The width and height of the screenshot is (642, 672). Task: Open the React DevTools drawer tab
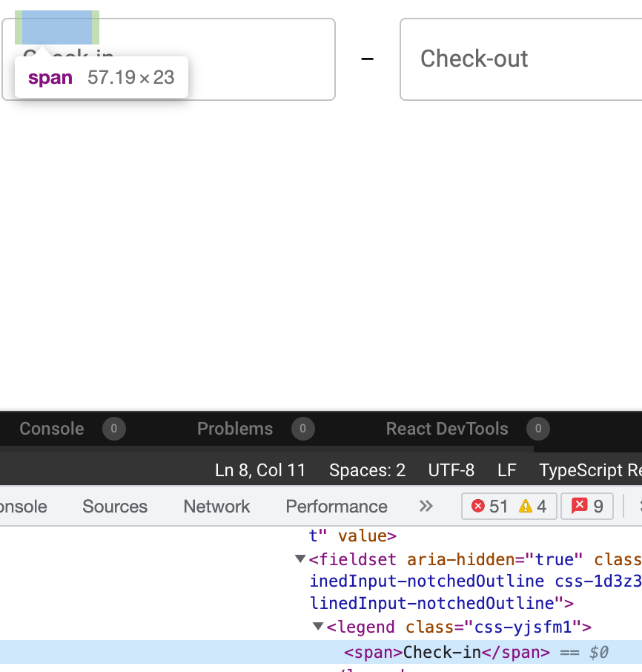[446, 429]
